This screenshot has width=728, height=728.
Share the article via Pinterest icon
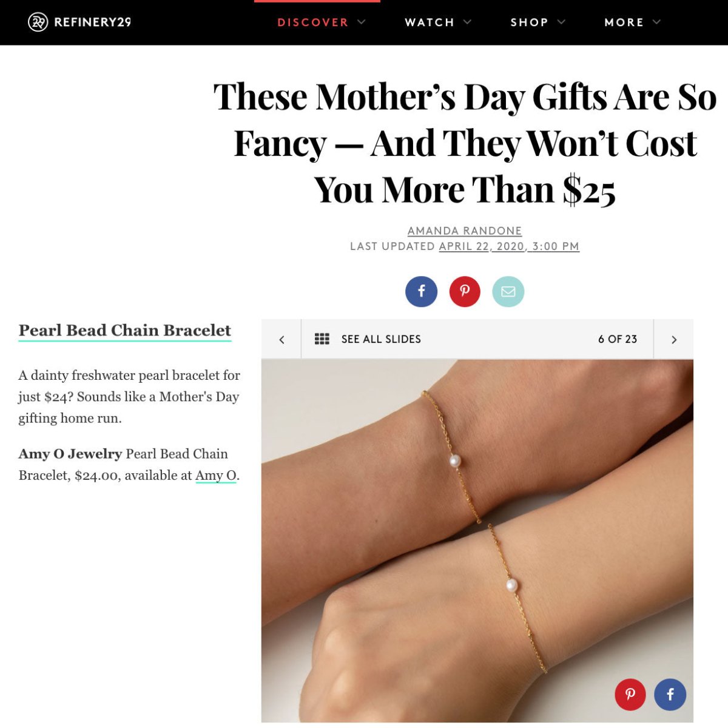(x=465, y=291)
